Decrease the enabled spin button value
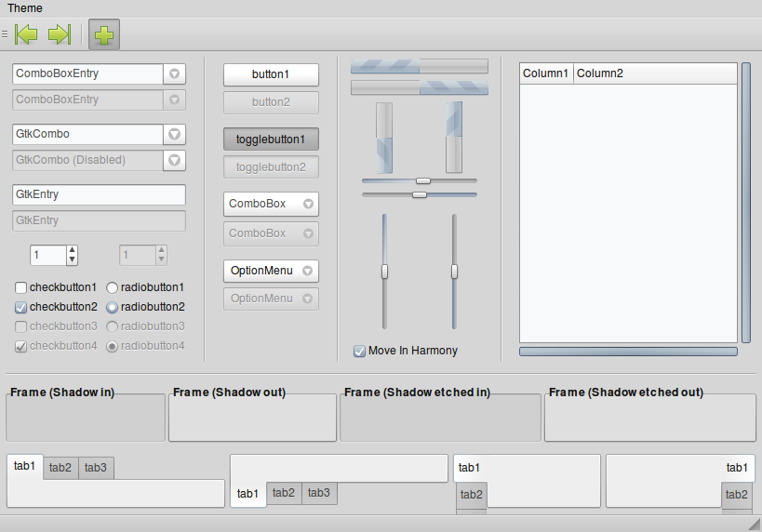The image size is (762, 532). tap(72, 259)
